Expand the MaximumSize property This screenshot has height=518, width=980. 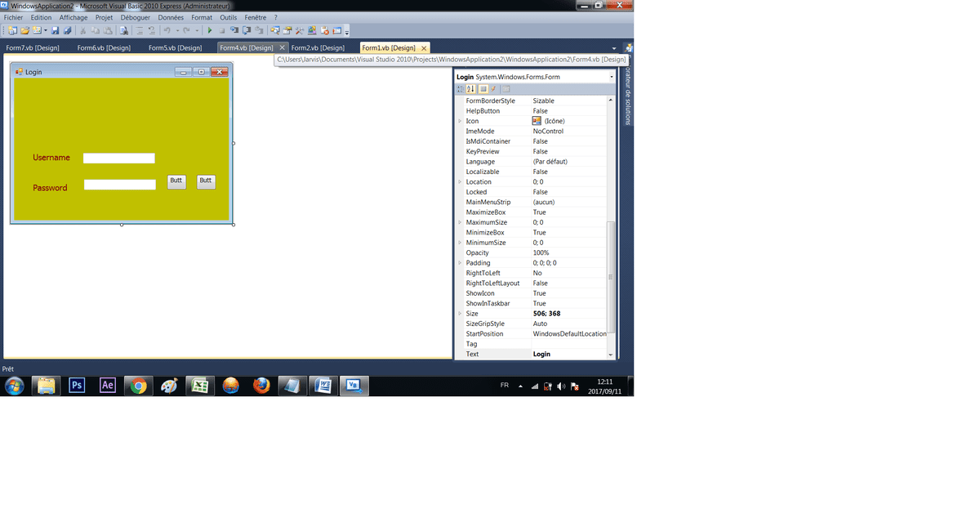click(x=461, y=222)
